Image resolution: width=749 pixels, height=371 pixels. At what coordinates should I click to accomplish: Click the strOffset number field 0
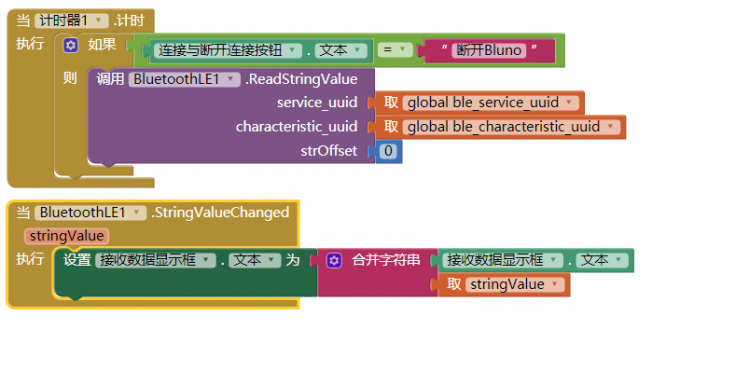click(x=388, y=151)
